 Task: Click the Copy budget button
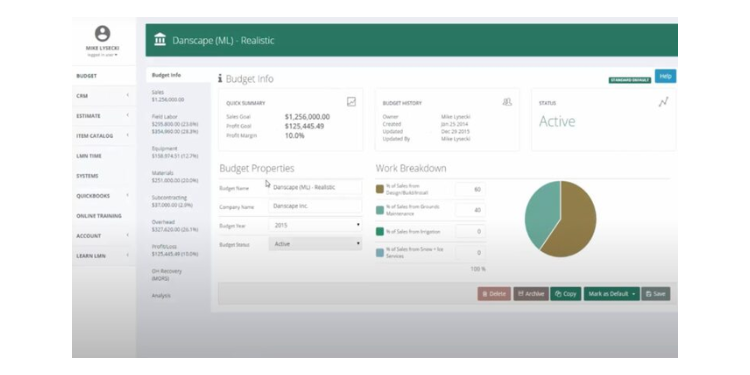566,294
